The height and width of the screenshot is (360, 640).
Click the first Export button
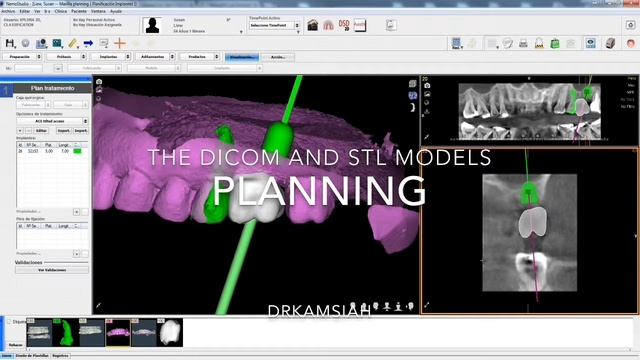pyautogui.click(x=63, y=131)
